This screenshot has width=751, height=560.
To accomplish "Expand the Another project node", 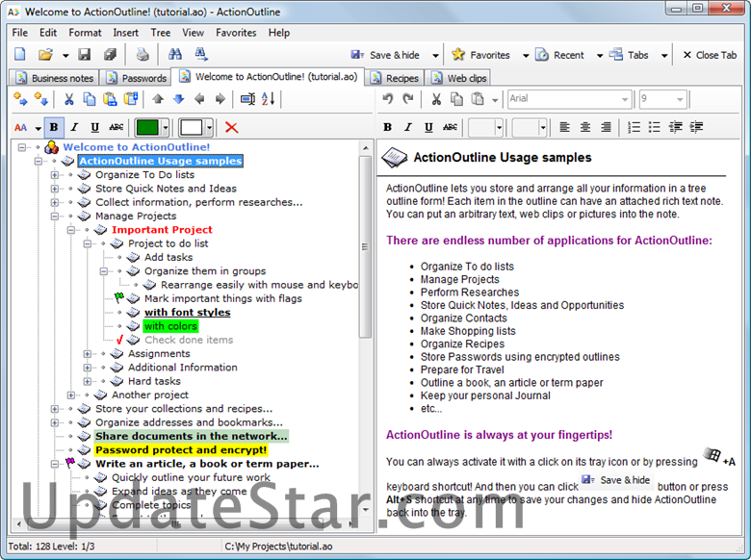I will [x=71, y=395].
